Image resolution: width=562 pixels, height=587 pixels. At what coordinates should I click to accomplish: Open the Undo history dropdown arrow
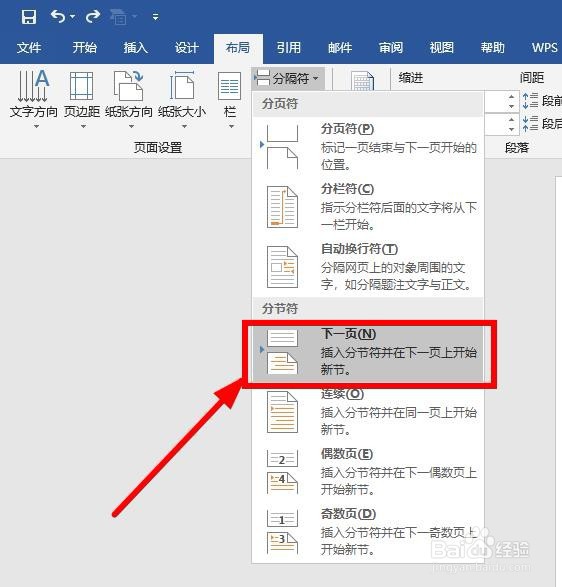coord(73,17)
